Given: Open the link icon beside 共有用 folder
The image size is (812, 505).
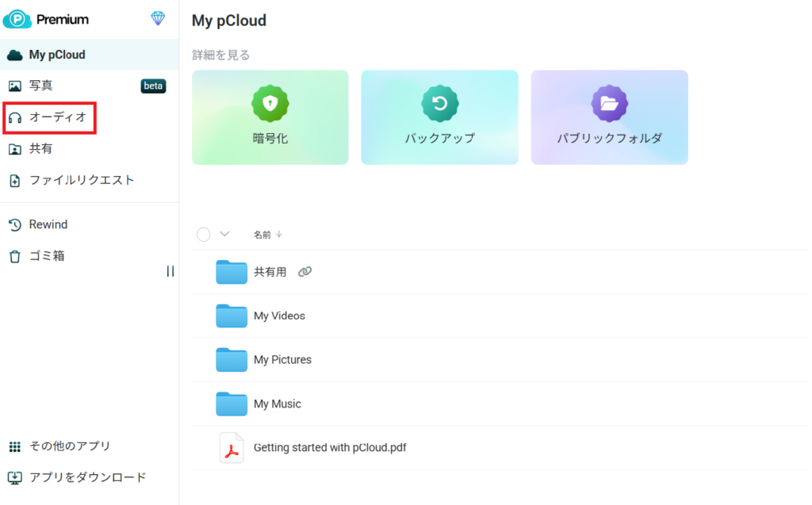Looking at the screenshot, I should click(x=304, y=272).
